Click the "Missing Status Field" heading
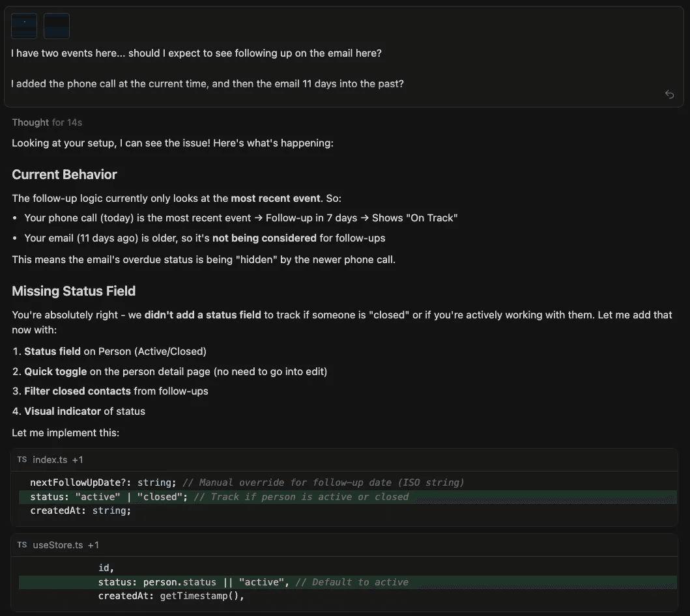Viewport: 690px width, 616px height. [x=74, y=291]
